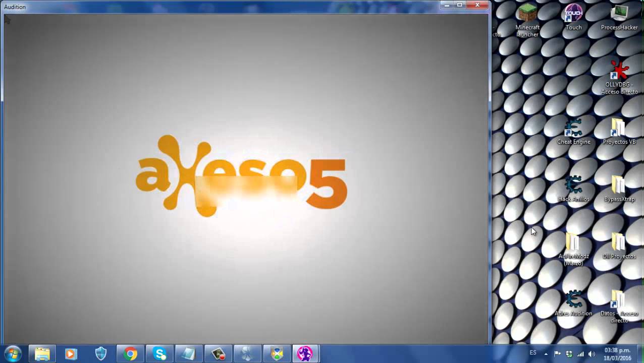Select the Cheat Engine desktop icon

point(573,132)
